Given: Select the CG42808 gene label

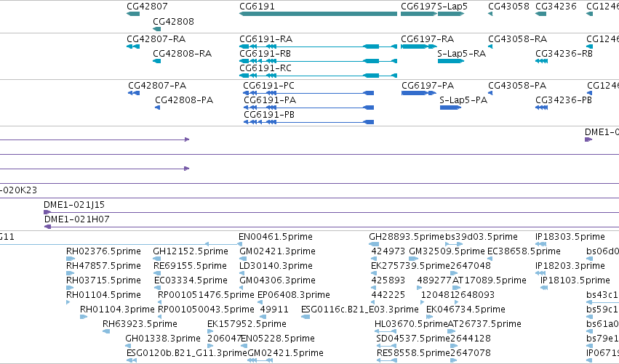Looking at the screenshot, I should [173, 21].
